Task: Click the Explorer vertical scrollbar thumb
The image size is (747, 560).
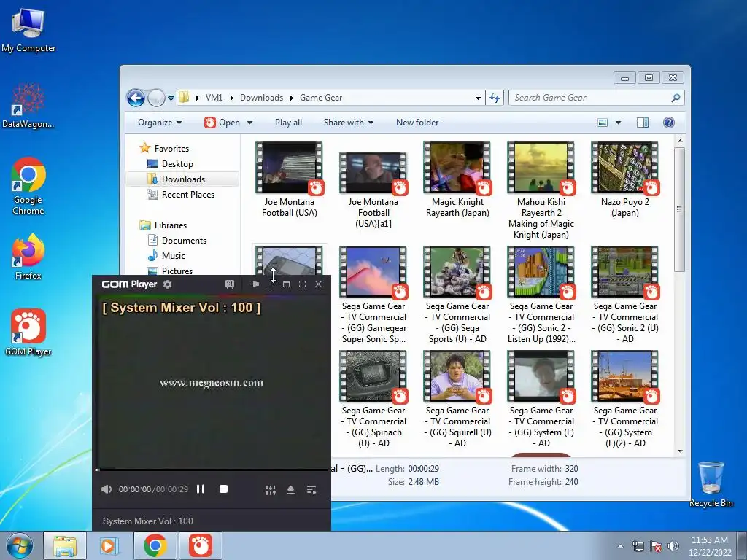Action: pos(680,209)
